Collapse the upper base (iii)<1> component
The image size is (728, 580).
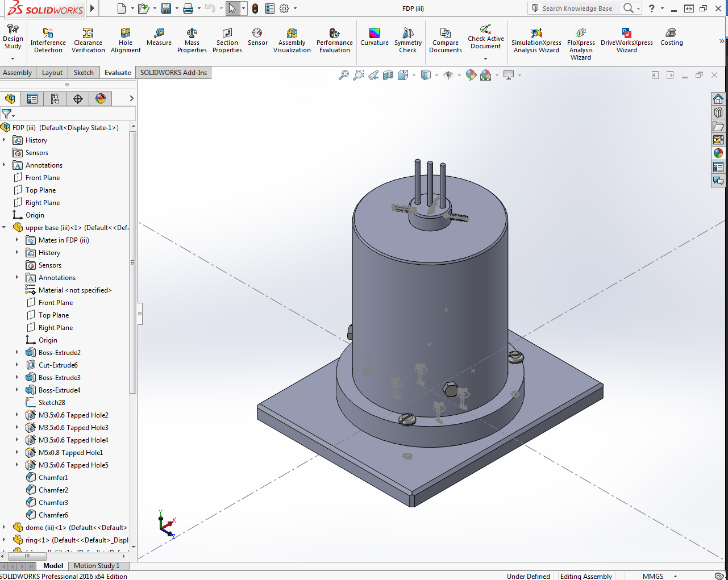click(4, 228)
